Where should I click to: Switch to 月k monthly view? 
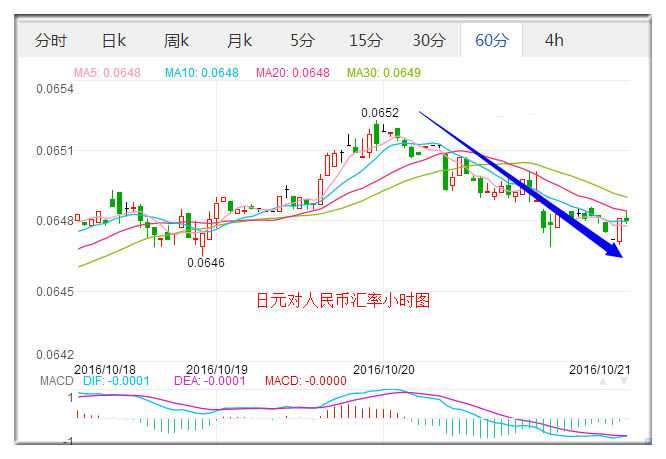tap(240, 41)
